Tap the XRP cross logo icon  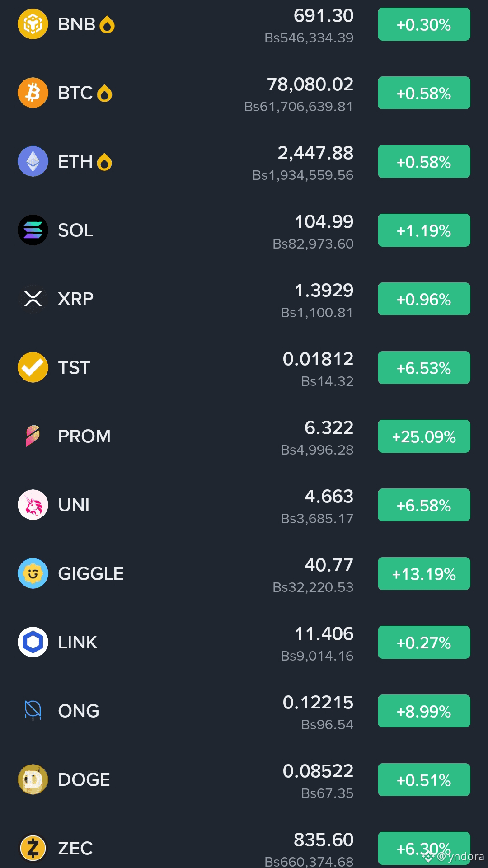[33, 299]
